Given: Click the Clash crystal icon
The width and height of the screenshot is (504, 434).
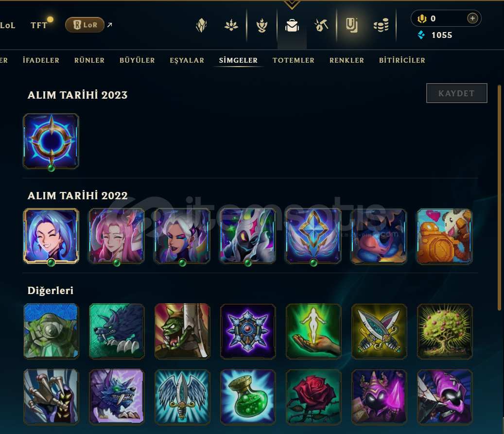Looking at the screenshot, I should 202,25.
